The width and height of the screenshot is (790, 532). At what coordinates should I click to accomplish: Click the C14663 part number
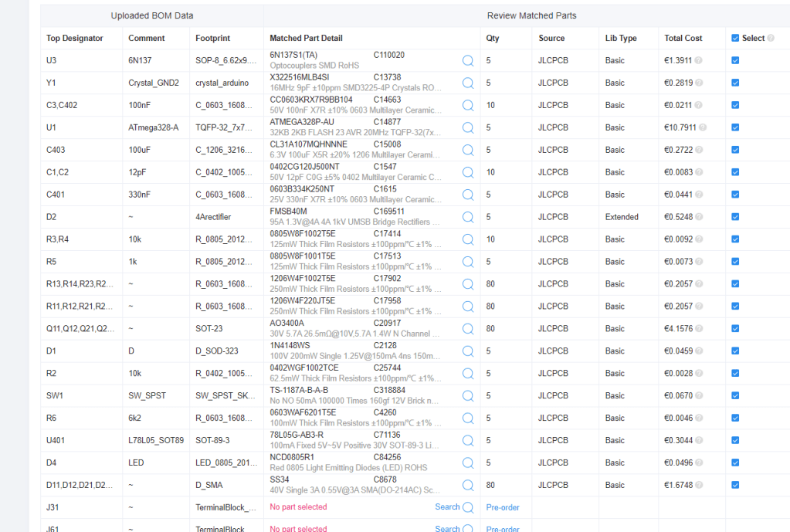click(387, 100)
